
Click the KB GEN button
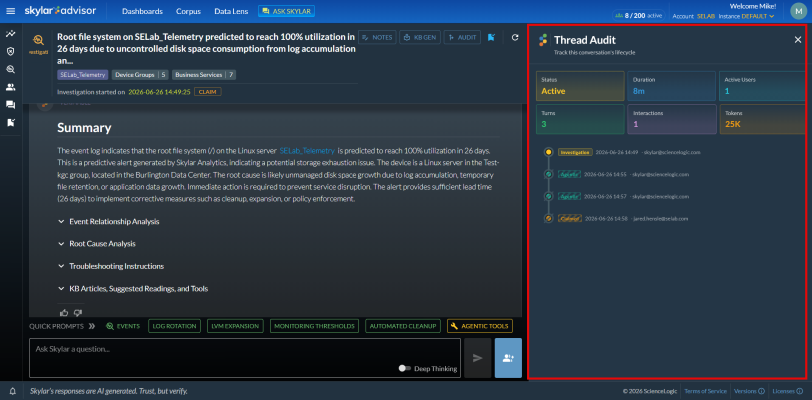420,37
